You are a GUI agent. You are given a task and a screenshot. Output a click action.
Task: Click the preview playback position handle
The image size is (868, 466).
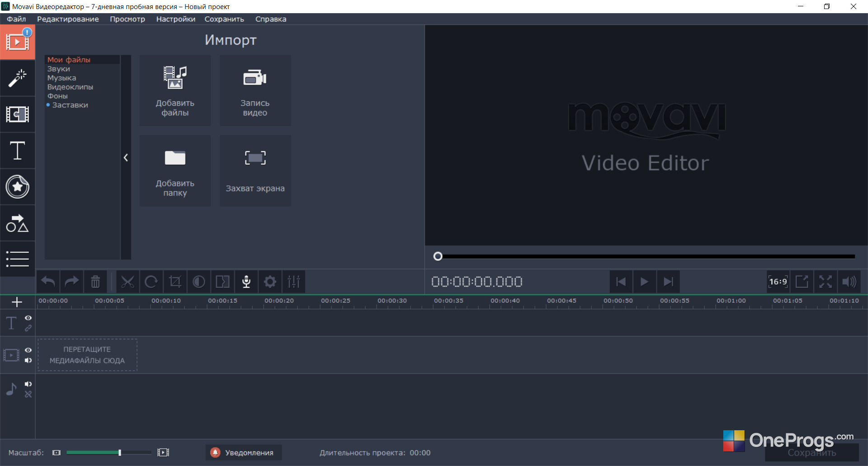[x=438, y=257]
